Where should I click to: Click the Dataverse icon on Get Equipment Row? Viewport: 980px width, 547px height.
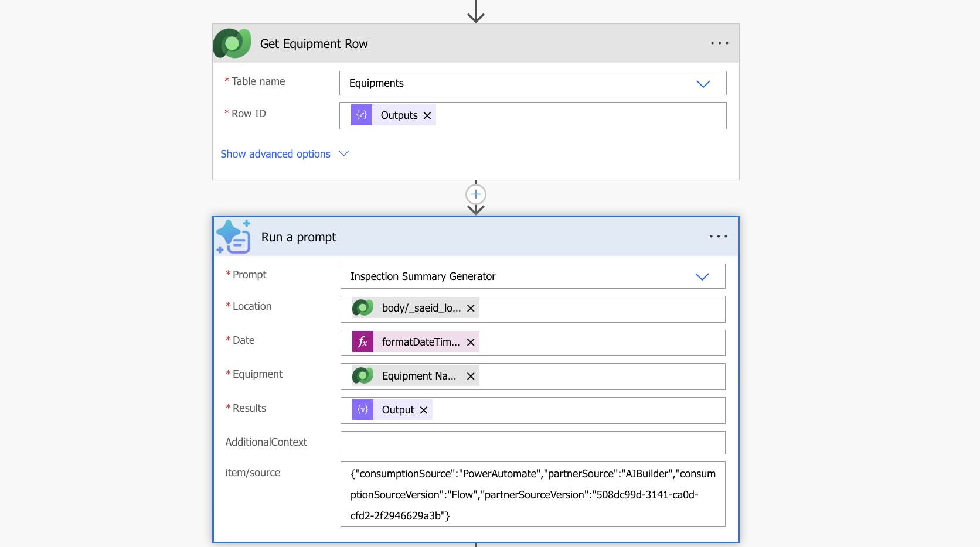coord(232,43)
